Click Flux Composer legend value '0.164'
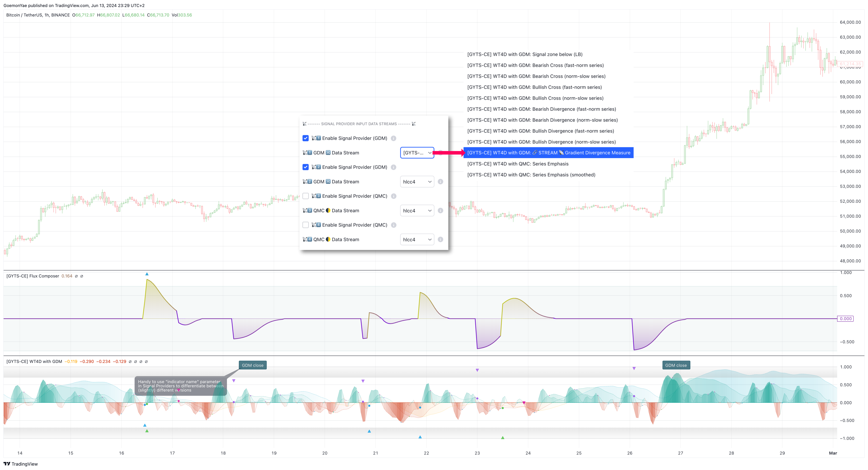The width and height of the screenshot is (868, 470). pyautogui.click(x=67, y=276)
